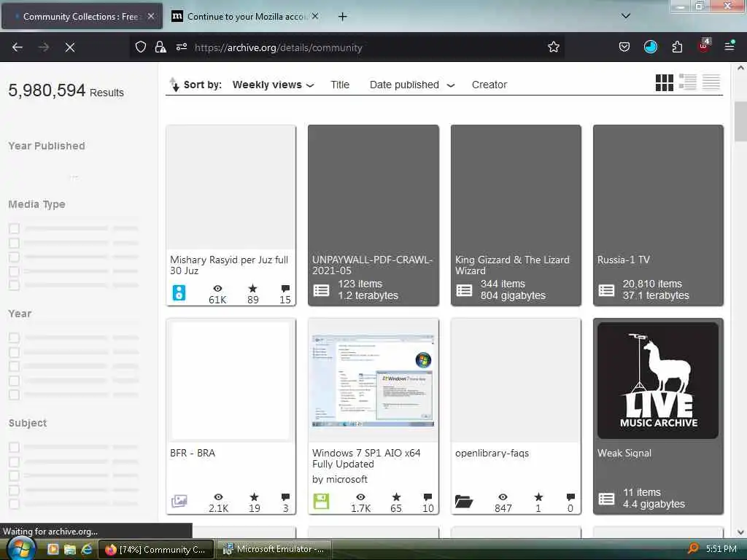The height and width of the screenshot is (560, 747).
Task: Open the Firefox hamburger menu
Action: (x=729, y=46)
